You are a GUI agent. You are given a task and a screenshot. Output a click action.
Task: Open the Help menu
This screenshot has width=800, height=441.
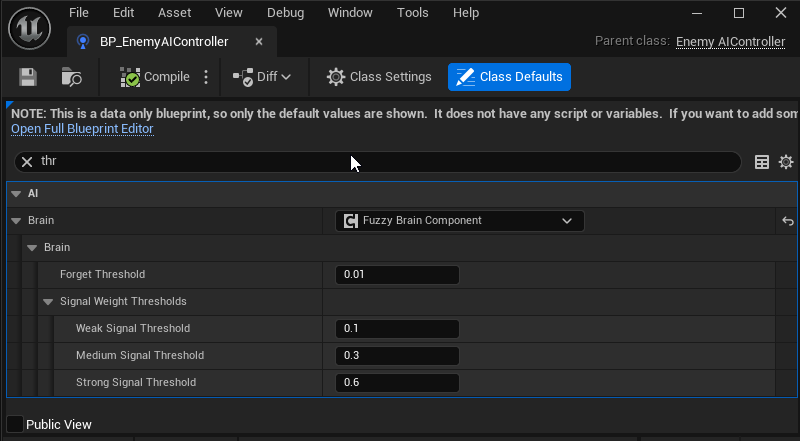466,13
